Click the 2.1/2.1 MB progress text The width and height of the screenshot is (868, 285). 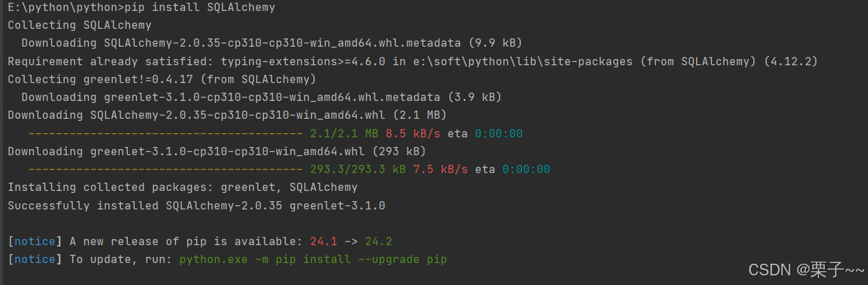pyautogui.click(x=344, y=133)
